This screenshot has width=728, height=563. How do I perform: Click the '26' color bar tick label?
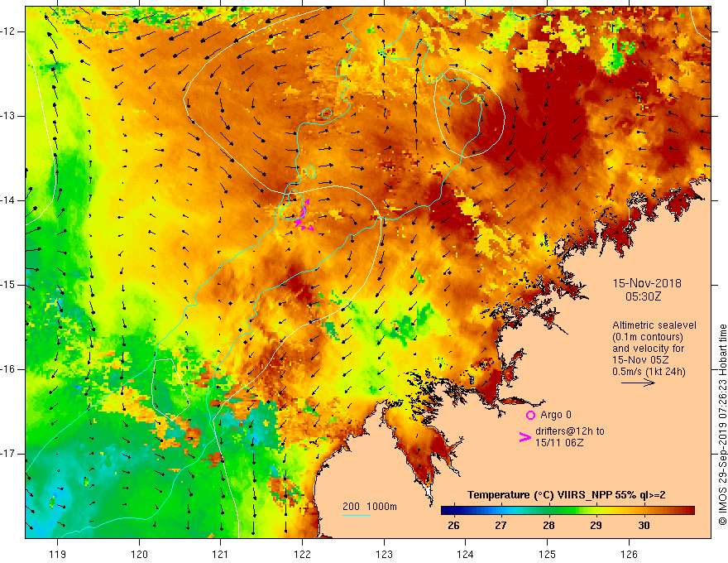pos(453,526)
